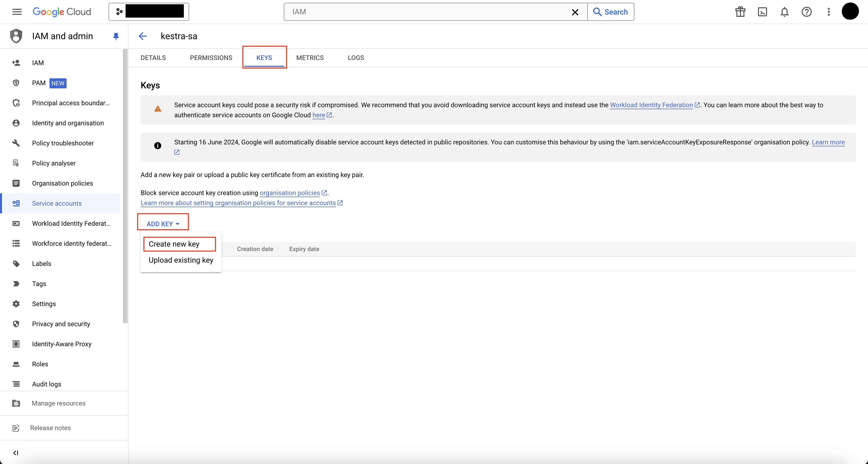Viewport: 868px width, 464px height.
Task: Click the help question mark icon
Action: click(806, 12)
